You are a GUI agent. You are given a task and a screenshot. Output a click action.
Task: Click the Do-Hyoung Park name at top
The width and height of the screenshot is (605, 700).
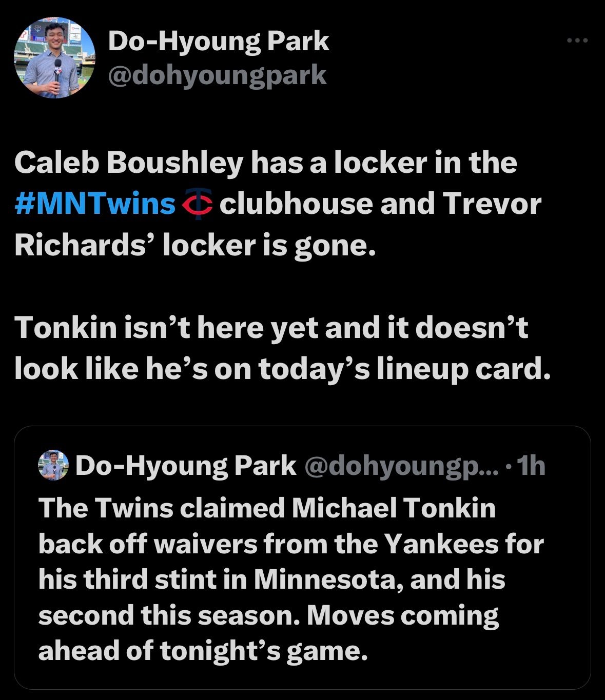click(x=218, y=42)
